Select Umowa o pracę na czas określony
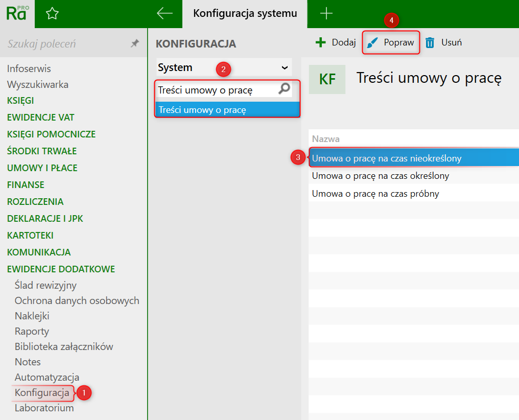 (414, 176)
